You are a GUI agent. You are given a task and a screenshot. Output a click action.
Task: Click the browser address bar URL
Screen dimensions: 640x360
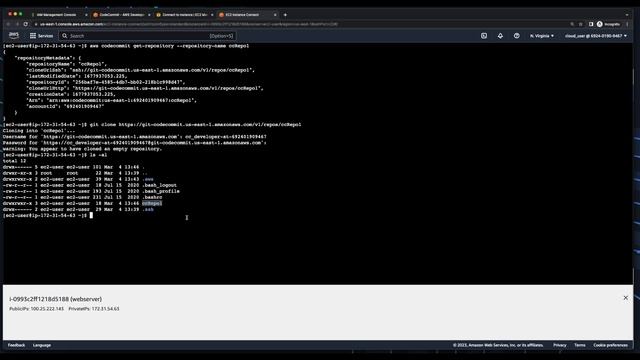pyautogui.click(x=189, y=24)
